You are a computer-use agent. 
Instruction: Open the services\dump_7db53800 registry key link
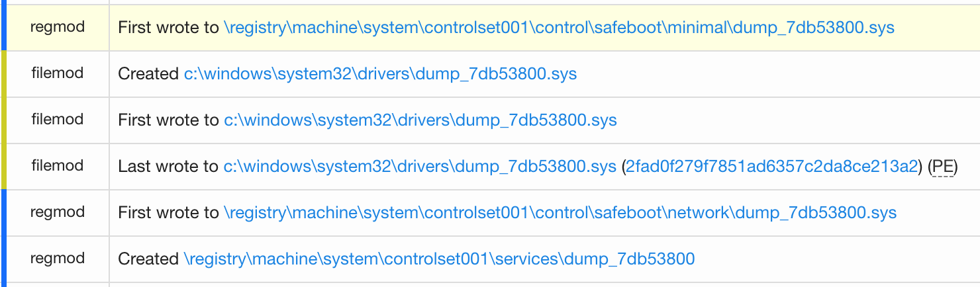(439, 259)
